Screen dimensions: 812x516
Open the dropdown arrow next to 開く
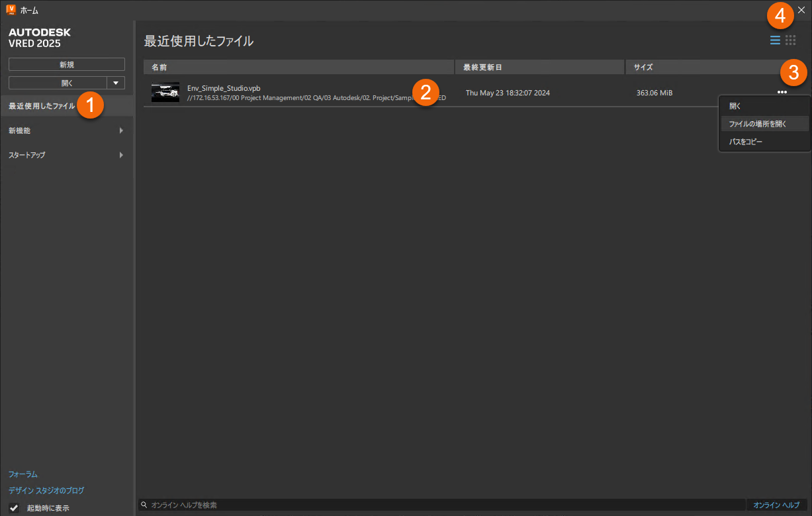click(116, 83)
